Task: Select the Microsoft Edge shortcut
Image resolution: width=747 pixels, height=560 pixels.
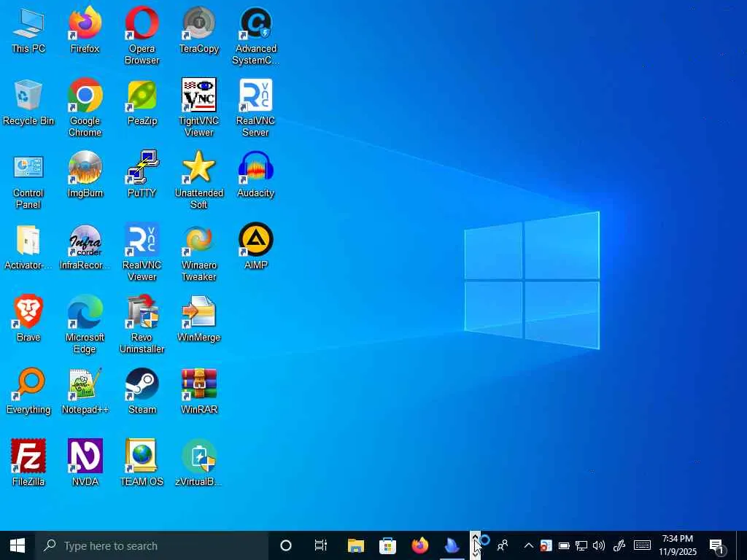Action: point(85,325)
